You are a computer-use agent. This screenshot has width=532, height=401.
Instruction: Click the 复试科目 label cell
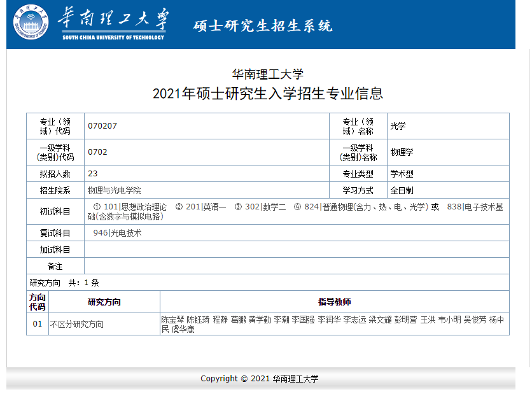pyautogui.click(x=55, y=233)
